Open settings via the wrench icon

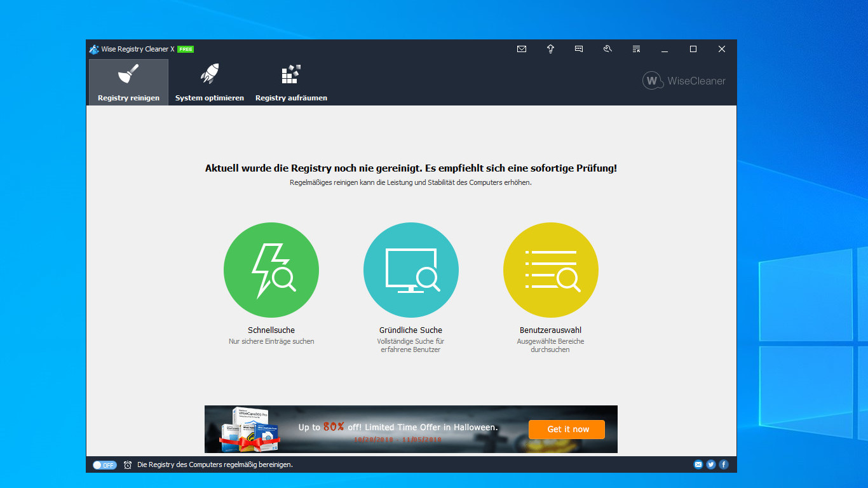tap(607, 49)
